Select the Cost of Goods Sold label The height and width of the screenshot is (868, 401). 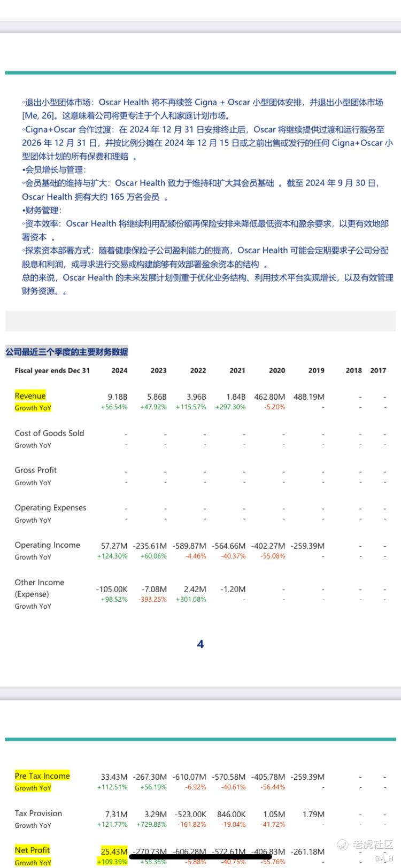click(49, 433)
